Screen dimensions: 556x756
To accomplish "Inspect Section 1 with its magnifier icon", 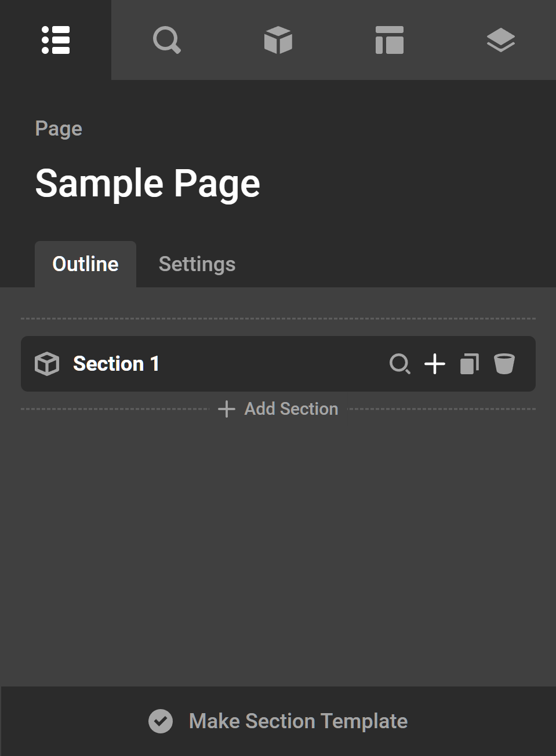I will [399, 364].
